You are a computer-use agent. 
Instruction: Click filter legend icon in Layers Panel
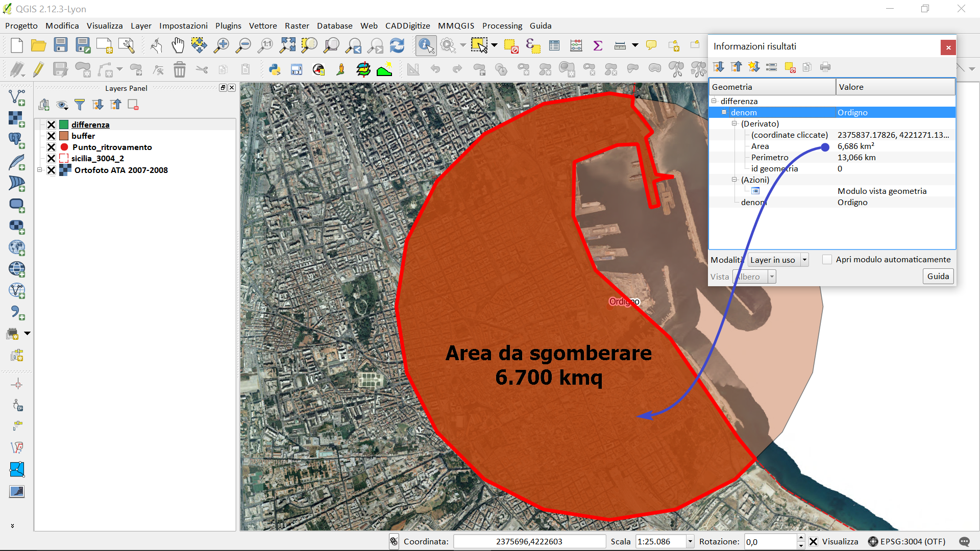pyautogui.click(x=80, y=105)
